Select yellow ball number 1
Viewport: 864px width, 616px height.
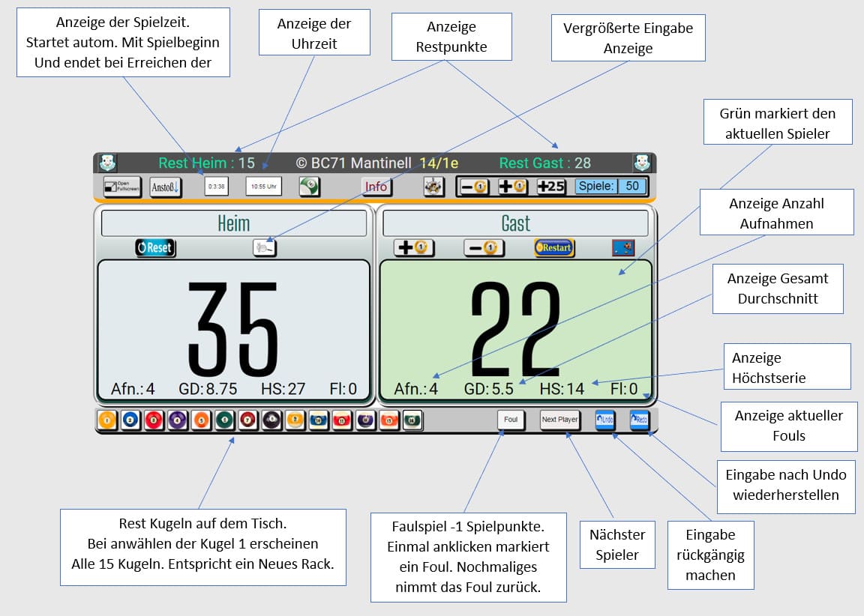pyautogui.click(x=107, y=420)
